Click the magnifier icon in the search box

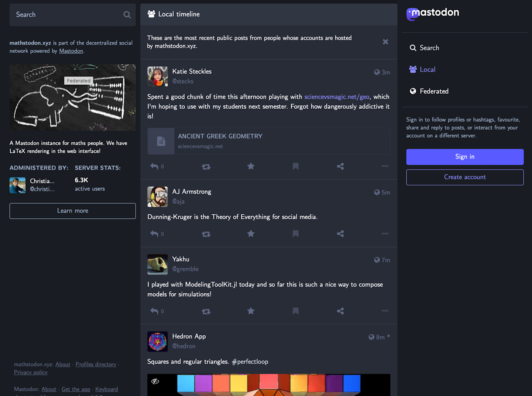[127, 15]
